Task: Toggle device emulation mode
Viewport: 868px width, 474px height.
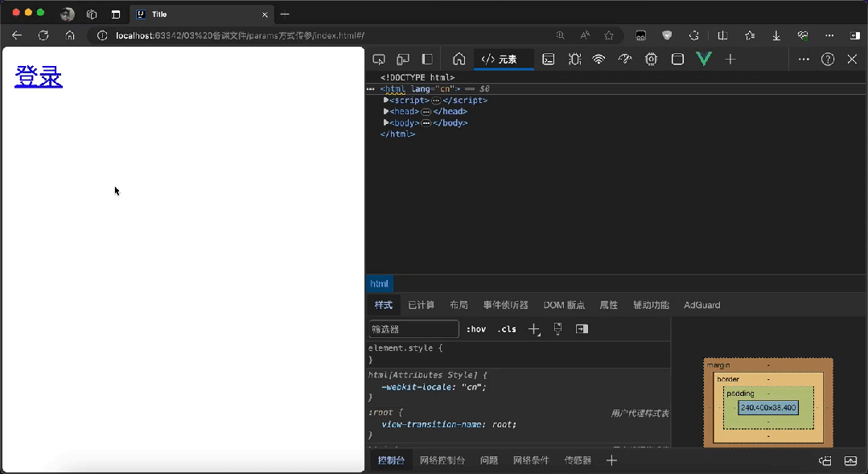Action: click(x=403, y=60)
